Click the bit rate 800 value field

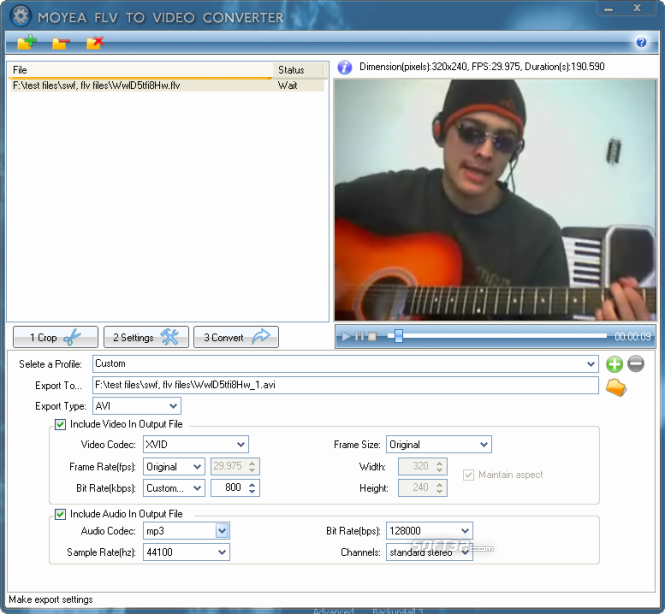tap(228, 488)
